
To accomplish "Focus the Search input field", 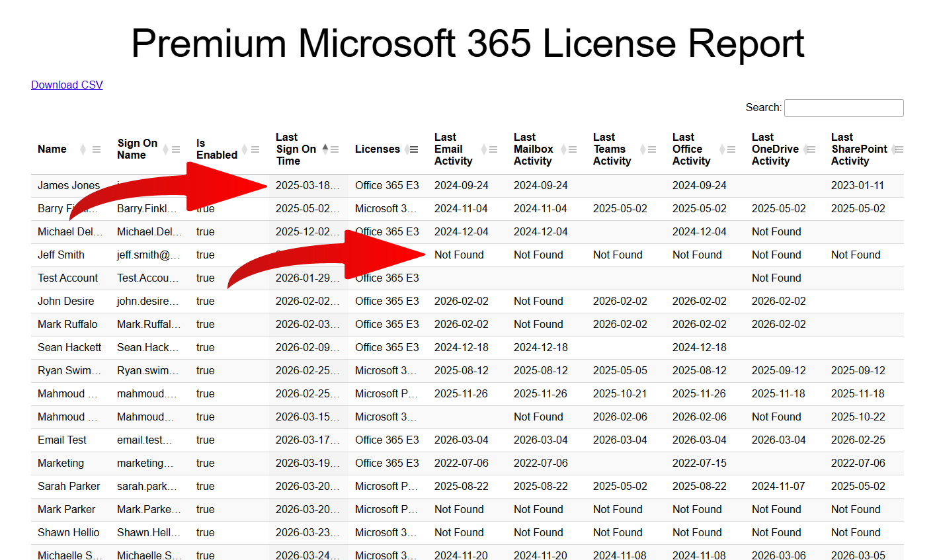I will [844, 108].
